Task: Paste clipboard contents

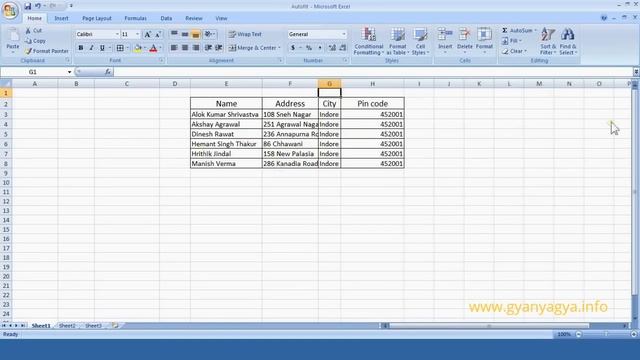Action: tap(13, 41)
